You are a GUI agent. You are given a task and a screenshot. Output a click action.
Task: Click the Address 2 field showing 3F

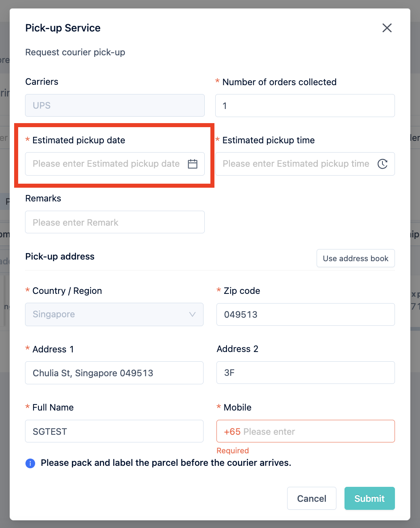pyautogui.click(x=305, y=373)
